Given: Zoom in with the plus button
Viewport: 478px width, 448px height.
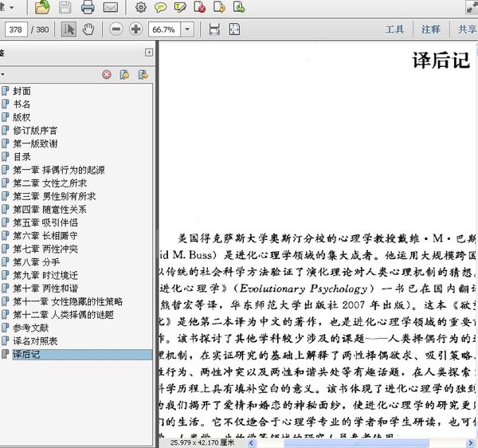Looking at the screenshot, I should point(135,29).
